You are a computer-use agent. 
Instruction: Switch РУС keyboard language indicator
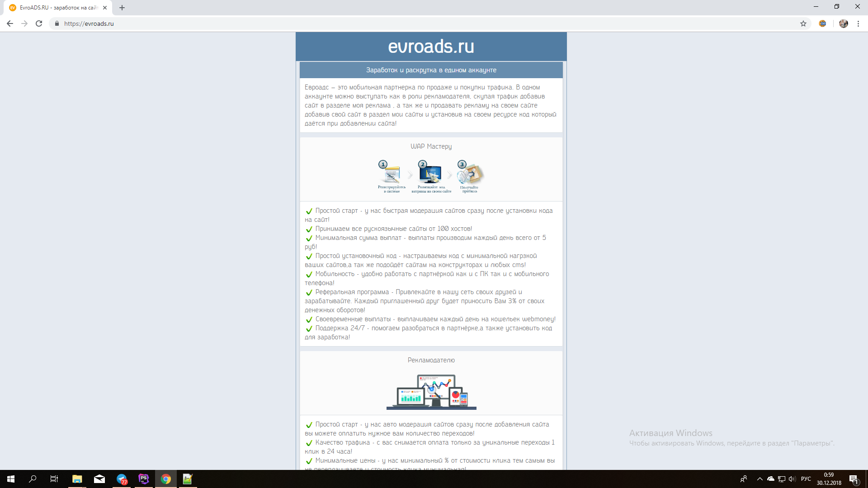point(806,479)
